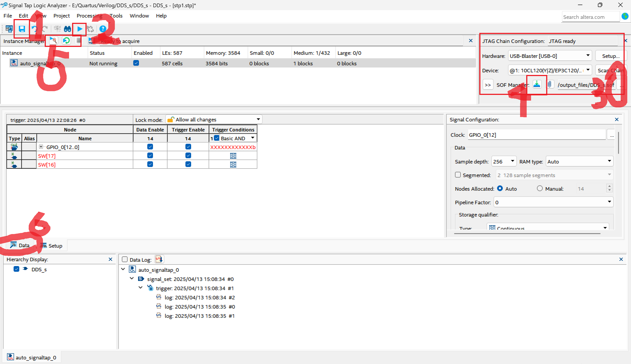
Task: Open the Lock mode dropdown
Action: [x=214, y=119]
